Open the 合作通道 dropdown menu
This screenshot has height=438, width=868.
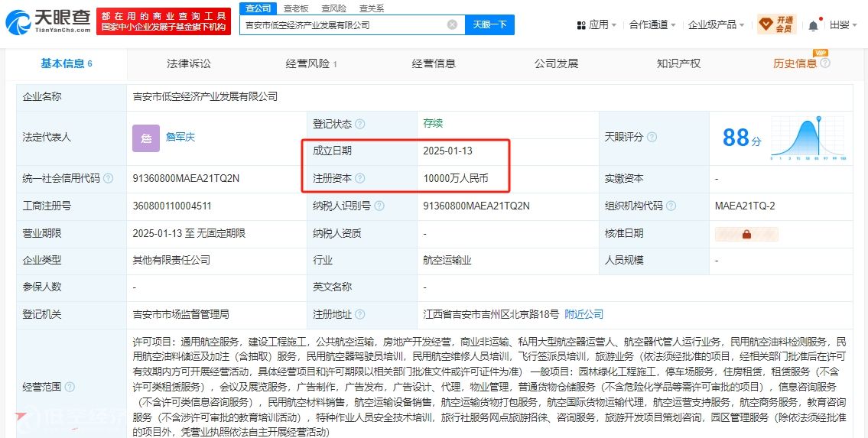click(652, 25)
